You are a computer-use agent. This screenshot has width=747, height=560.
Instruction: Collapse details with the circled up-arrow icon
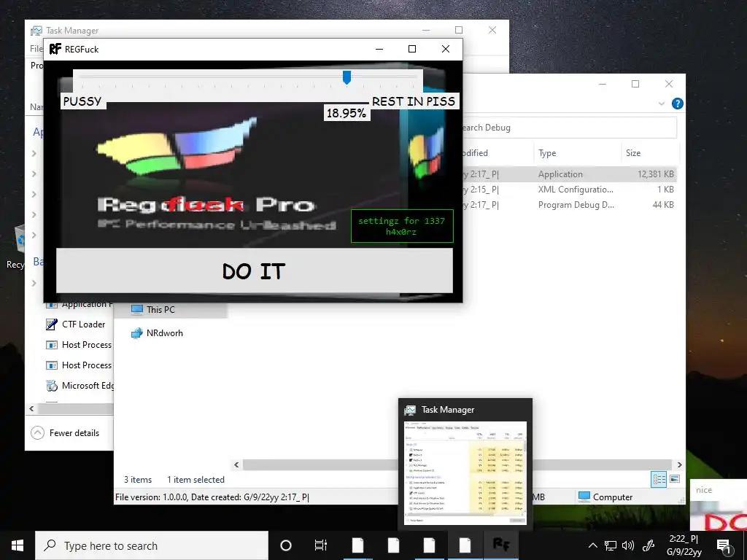tap(37, 433)
